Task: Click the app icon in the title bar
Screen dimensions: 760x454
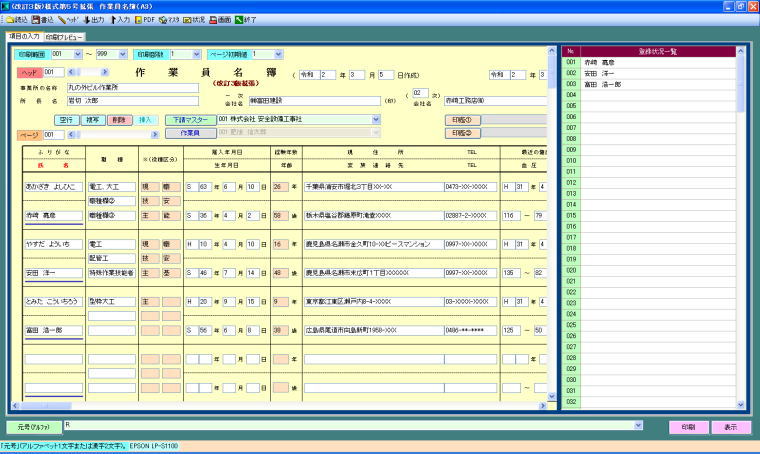Action: click(x=5, y=6)
